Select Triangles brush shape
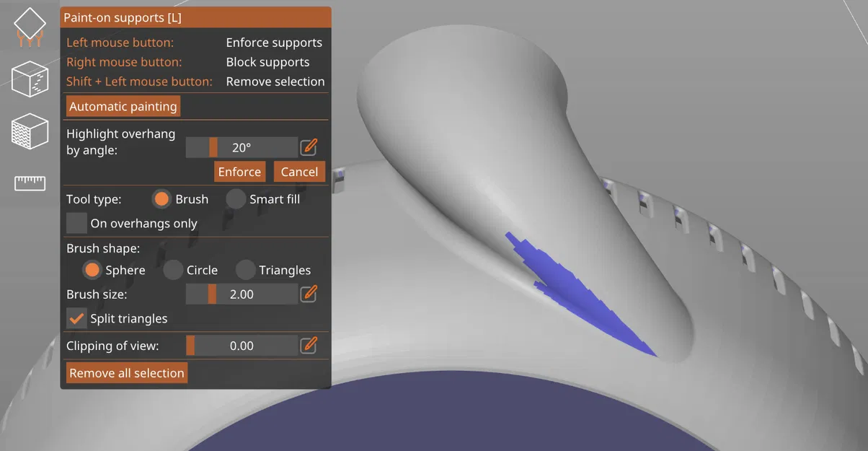This screenshot has width=868, height=451. 246,270
